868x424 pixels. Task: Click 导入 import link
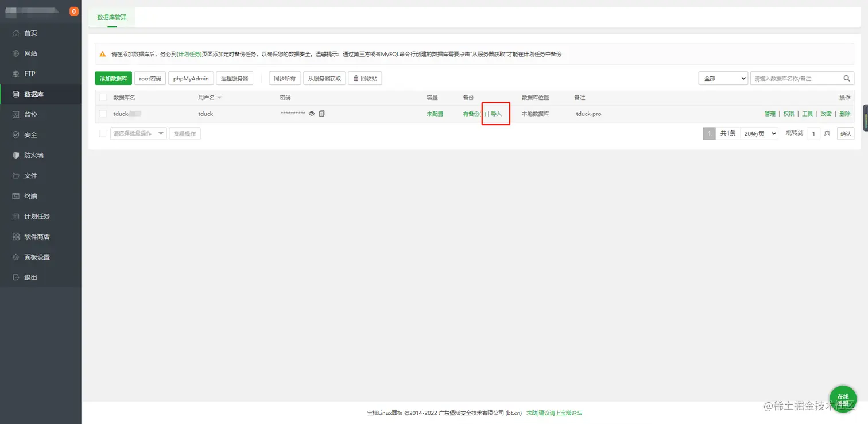coord(497,114)
